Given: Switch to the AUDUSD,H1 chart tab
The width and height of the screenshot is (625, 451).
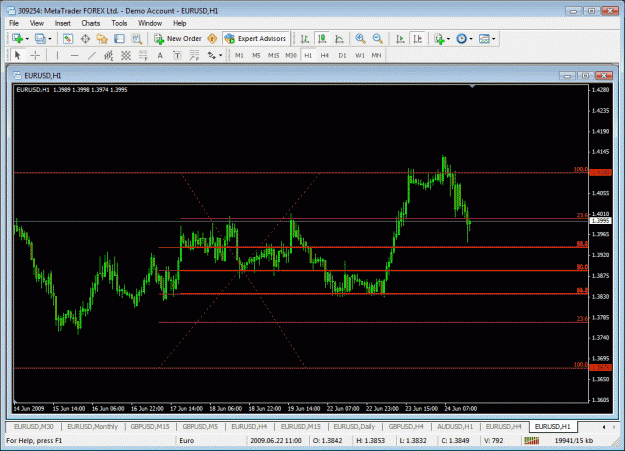Looking at the screenshot, I should pos(455,427).
